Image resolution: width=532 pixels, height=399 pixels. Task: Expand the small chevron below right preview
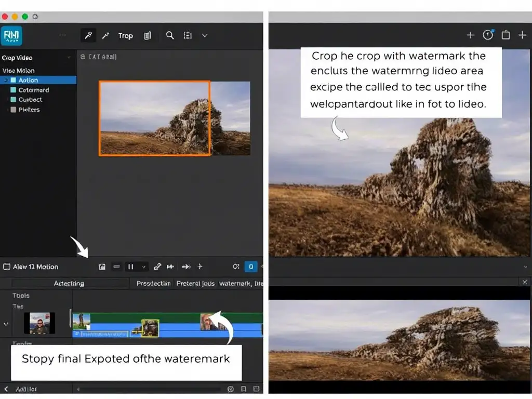(526, 267)
